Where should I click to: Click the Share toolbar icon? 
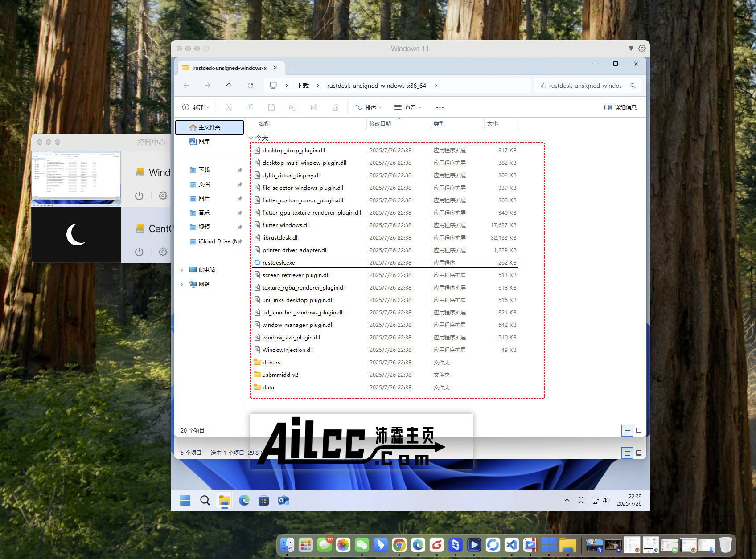[x=314, y=107]
